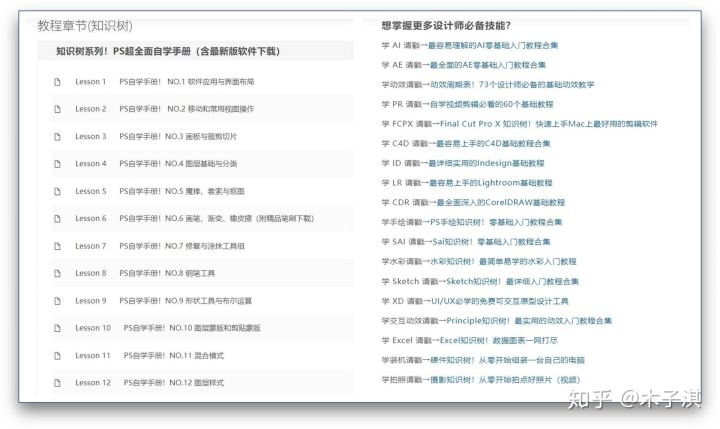Open PS自学手册 NO.10 图层蒙板和剪贴蒙版
The width and height of the screenshot is (720, 429).
192,328
